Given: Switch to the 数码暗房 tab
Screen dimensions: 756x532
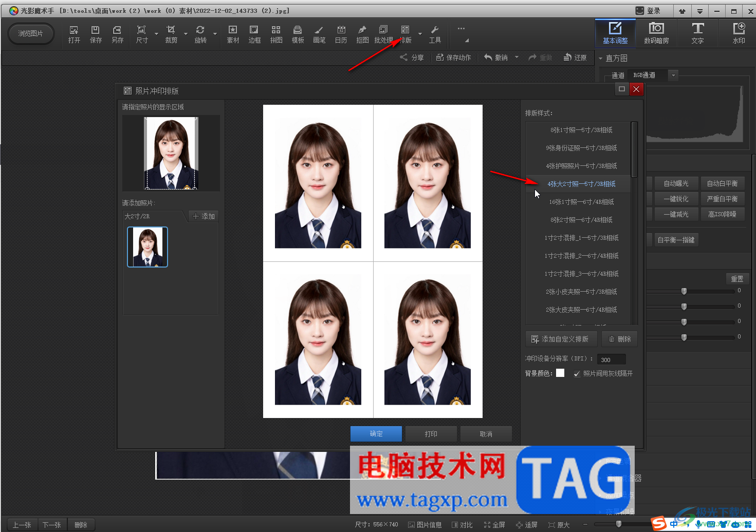Looking at the screenshot, I should coord(656,33).
